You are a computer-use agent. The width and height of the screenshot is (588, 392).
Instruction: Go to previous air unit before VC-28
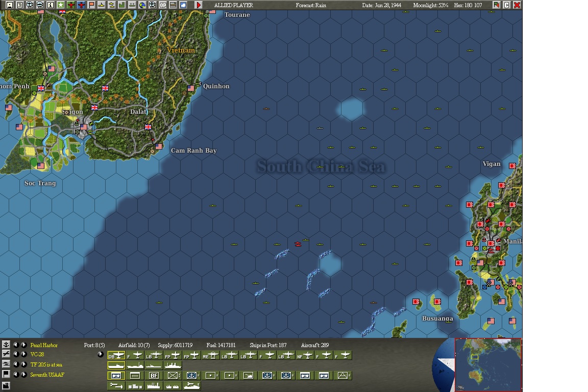[x=16, y=354]
